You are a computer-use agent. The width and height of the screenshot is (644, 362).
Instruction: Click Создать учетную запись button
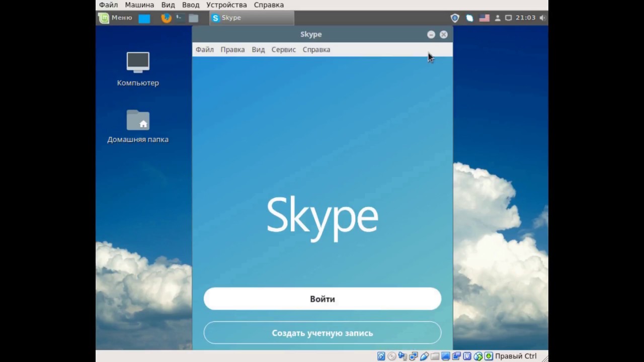tap(323, 333)
